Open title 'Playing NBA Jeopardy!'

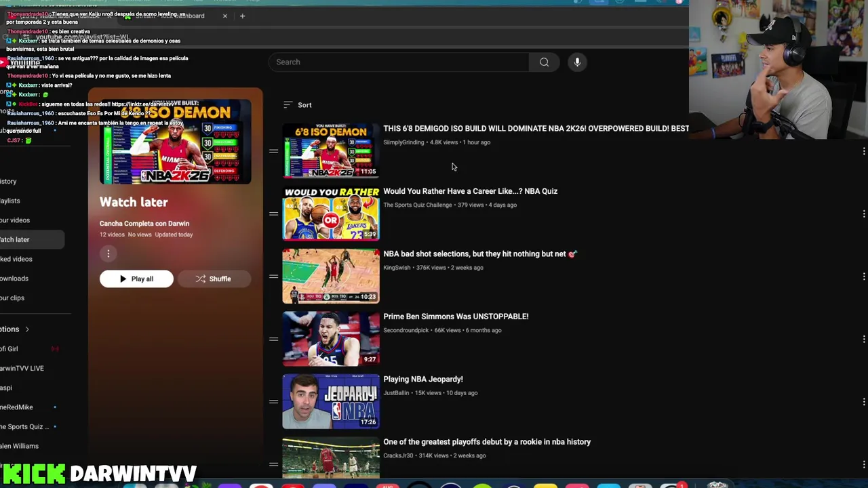(x=423, y=380)
